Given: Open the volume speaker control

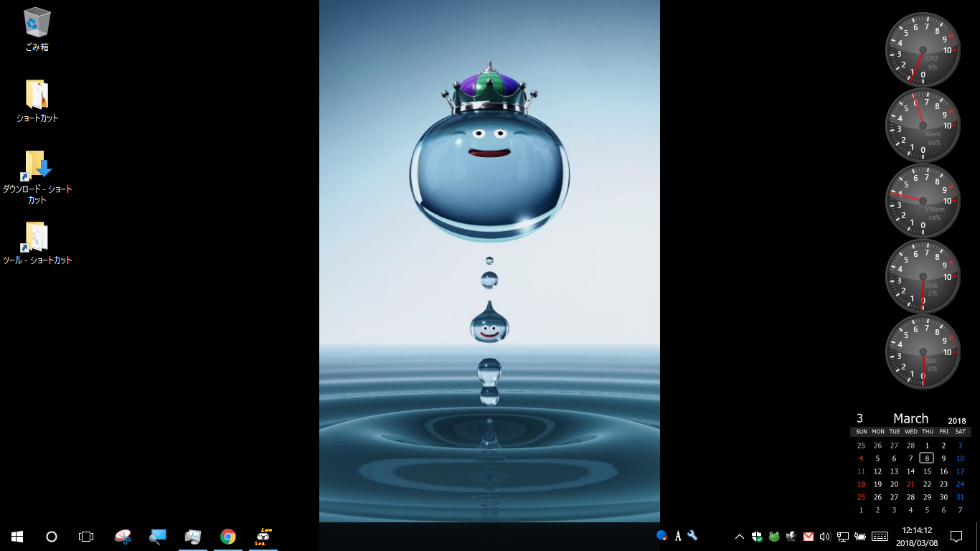Looking at the screenshot, I should pyautogui.click(x=825, y=536).
